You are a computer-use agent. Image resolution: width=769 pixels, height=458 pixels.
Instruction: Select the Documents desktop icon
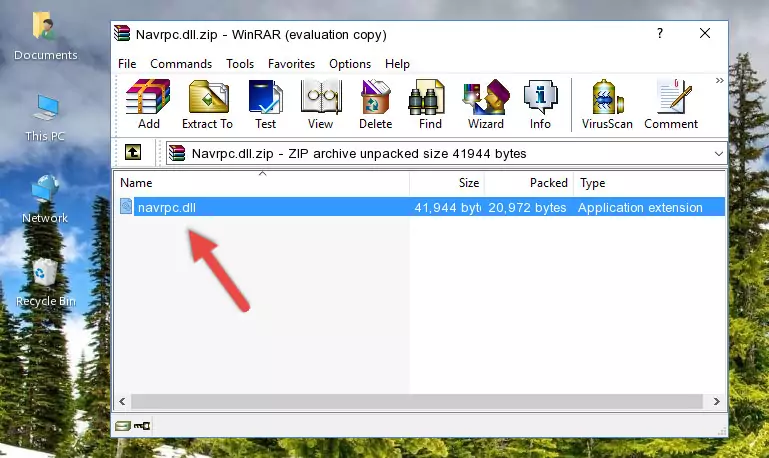[x=45, y=37]
